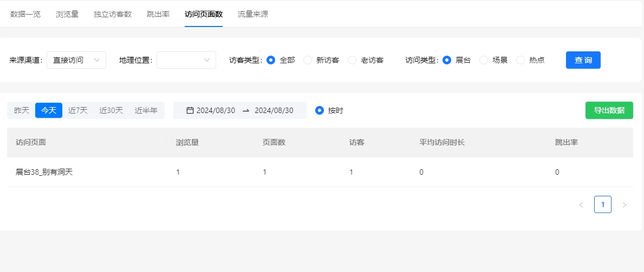Select the 近7天 time range
Viewport: 644px width, 272px height.
(x=78, y=110)
